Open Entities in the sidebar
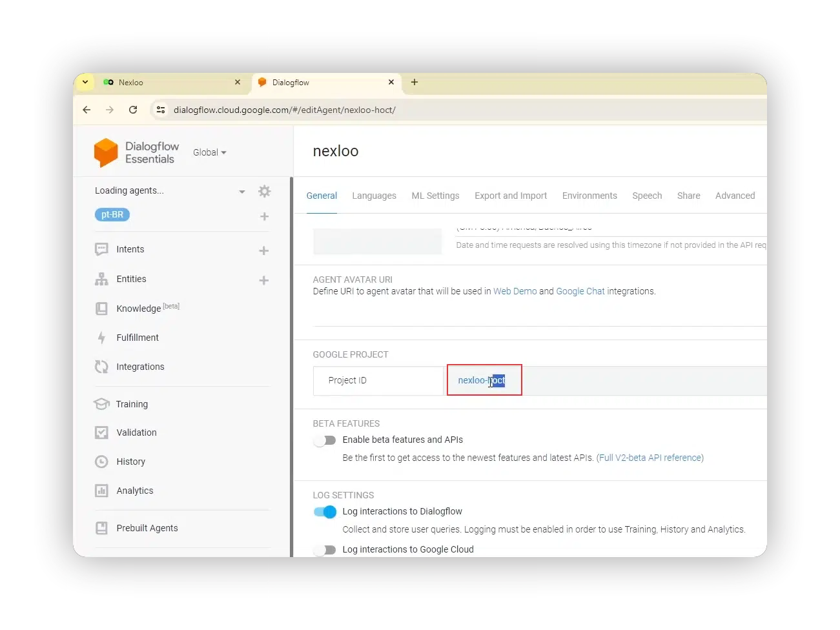 (x=131, y=279)
